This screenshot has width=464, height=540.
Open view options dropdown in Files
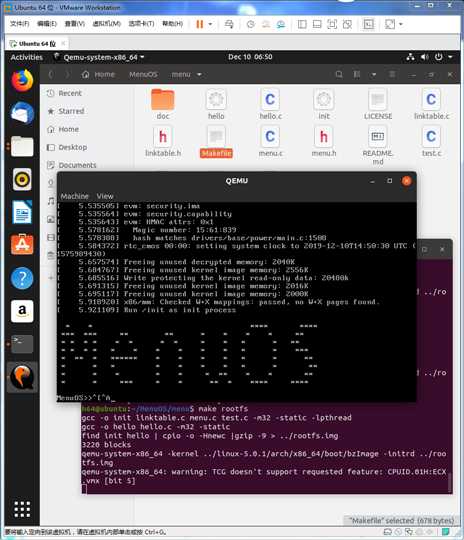coord(374,74)
